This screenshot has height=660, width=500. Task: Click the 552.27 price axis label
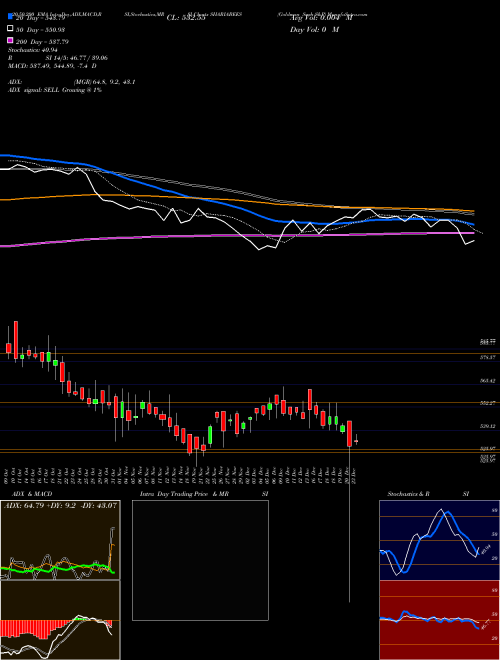[487, 403]
